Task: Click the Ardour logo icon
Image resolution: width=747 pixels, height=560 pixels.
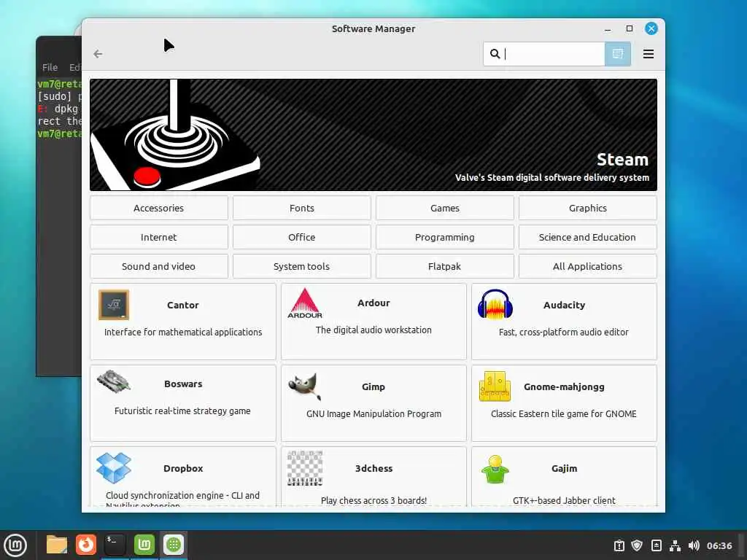Action: [305, 303]
